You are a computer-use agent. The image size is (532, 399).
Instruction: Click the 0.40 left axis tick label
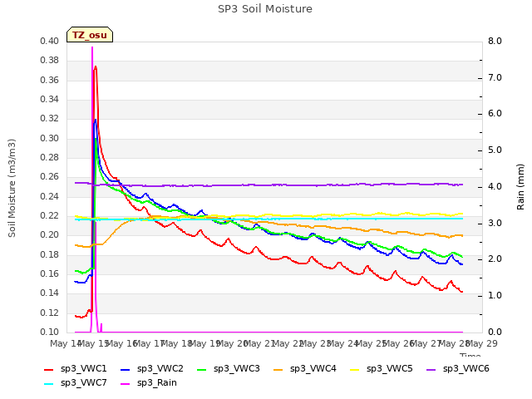(50, 41)
